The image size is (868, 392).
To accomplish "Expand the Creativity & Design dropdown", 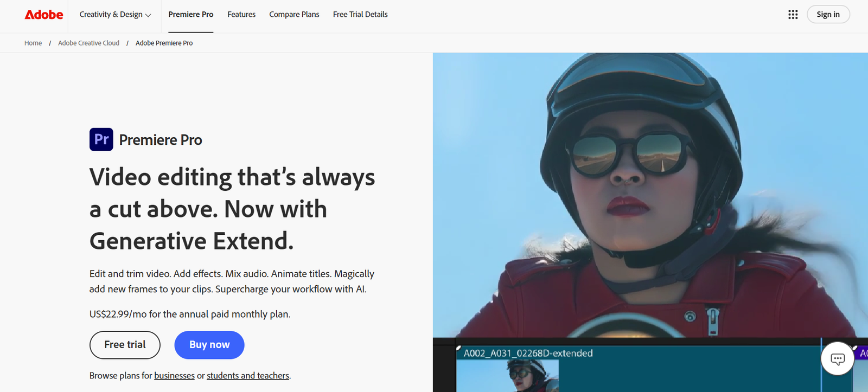I will 115,15.
